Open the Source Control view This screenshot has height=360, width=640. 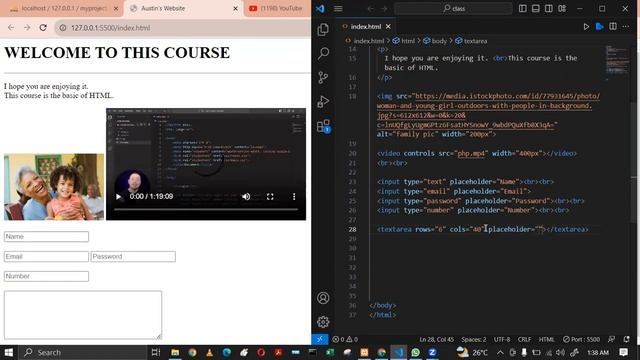point(323,77)
